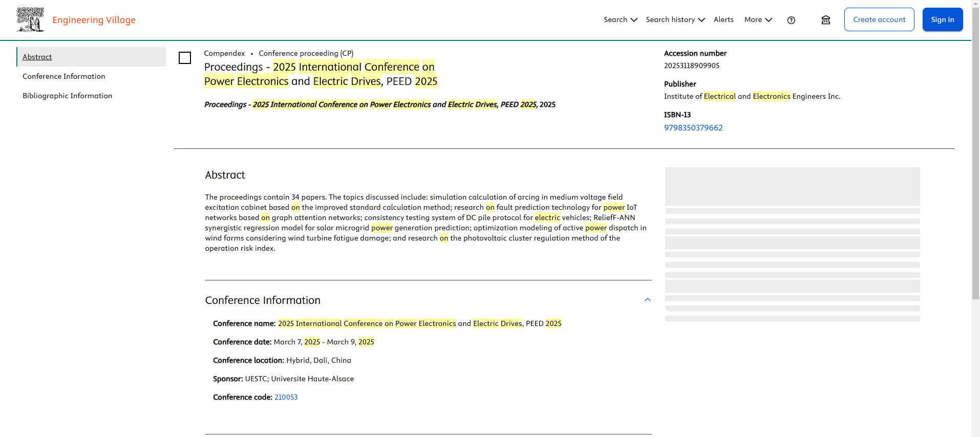Open the More dropdown menu
980x437 pixels.
tap(758, 19)
